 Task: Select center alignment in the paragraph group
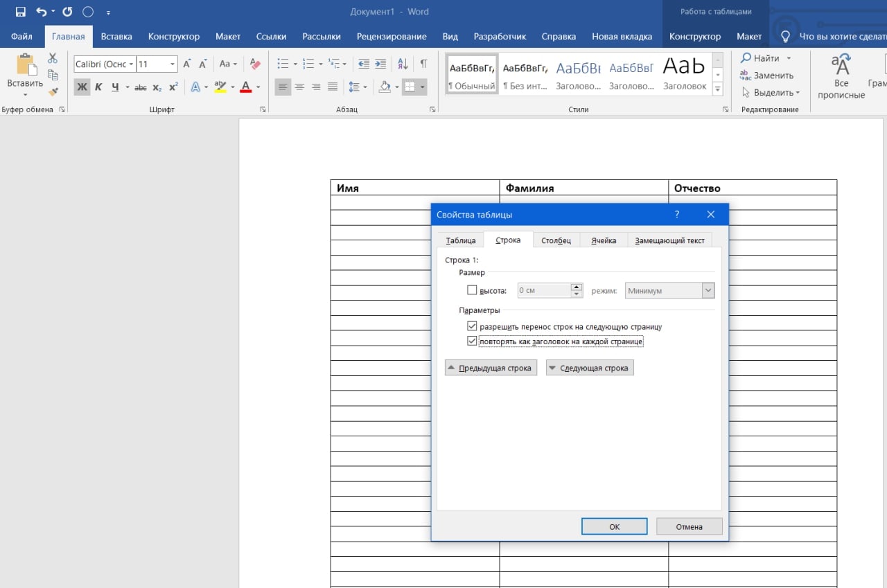(299, 87)
